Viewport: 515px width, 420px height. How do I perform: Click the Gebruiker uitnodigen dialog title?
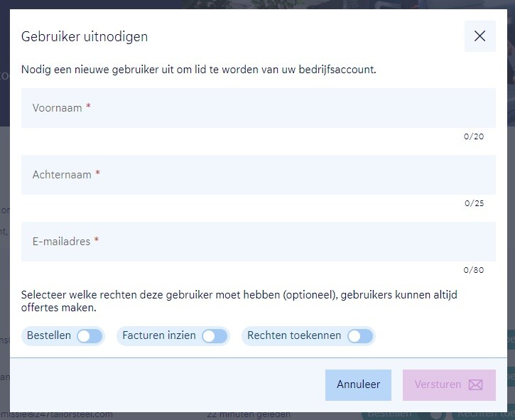[x=85, y=37]
